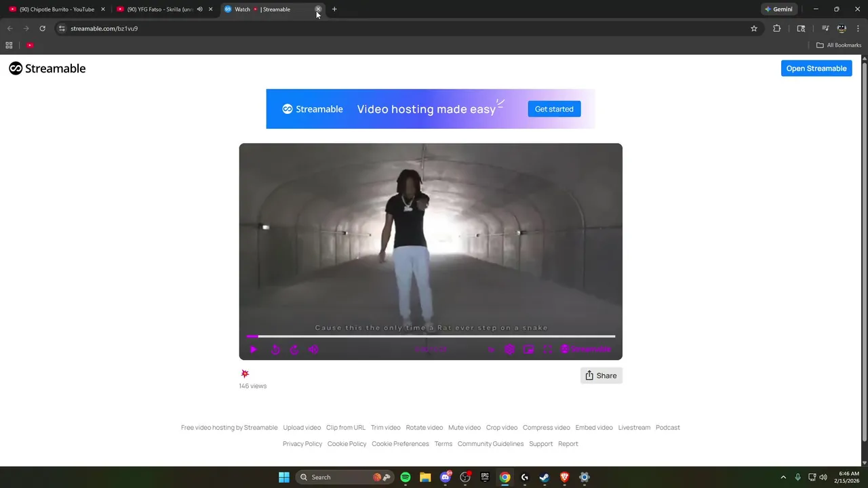Close the Chipotle Burrito tab
The height and width of the screenshot is (488, 868).
[x=103, y=9]
